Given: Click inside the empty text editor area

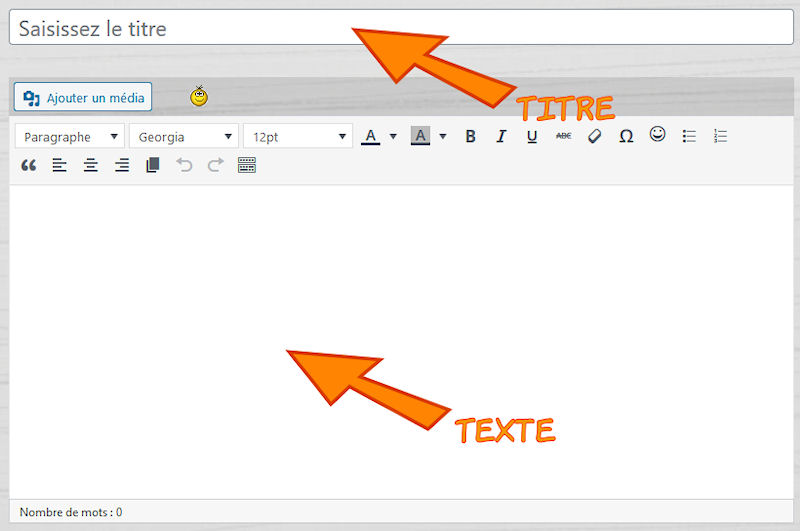Looking at the screenshot, I should [x=401, y=342].
